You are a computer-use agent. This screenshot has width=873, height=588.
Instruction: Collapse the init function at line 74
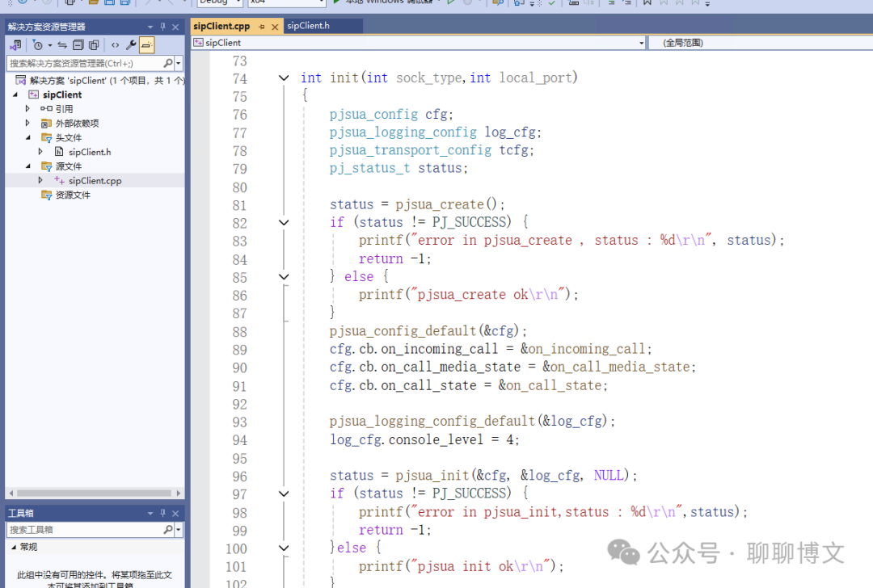(284, 78)
